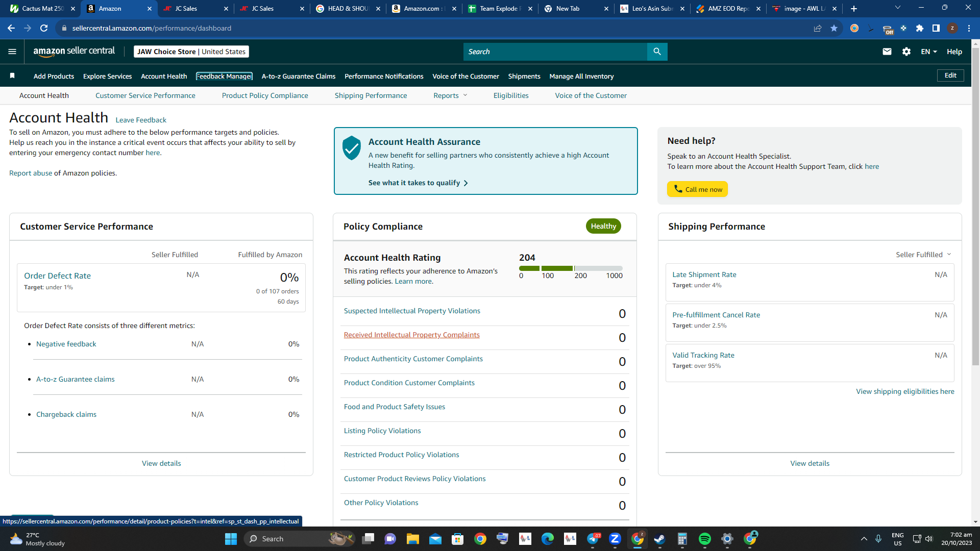The width and height of the screenshot is (980, 551).
Task: Click the browser address bar URL
Action: tap(152, 28)
